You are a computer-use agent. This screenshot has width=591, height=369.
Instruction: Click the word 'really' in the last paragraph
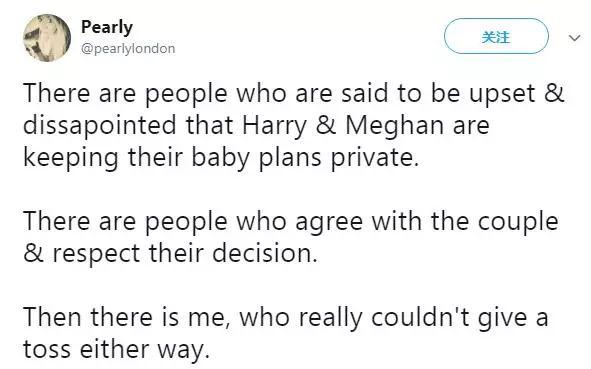coord(331,318)
